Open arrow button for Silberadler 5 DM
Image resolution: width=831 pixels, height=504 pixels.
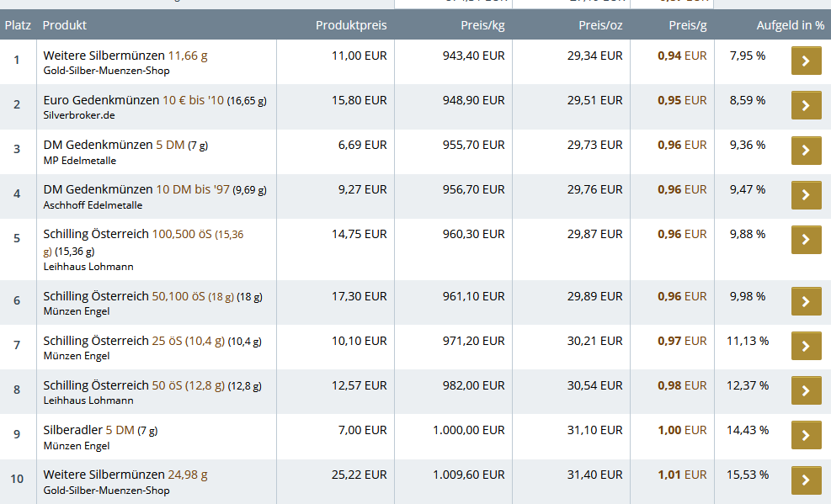coord(806,435)
